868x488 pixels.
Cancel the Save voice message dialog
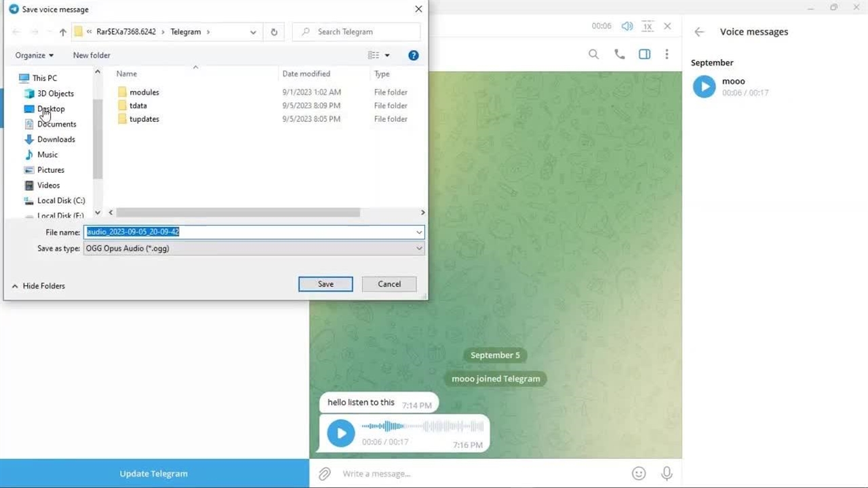point(389,284)
